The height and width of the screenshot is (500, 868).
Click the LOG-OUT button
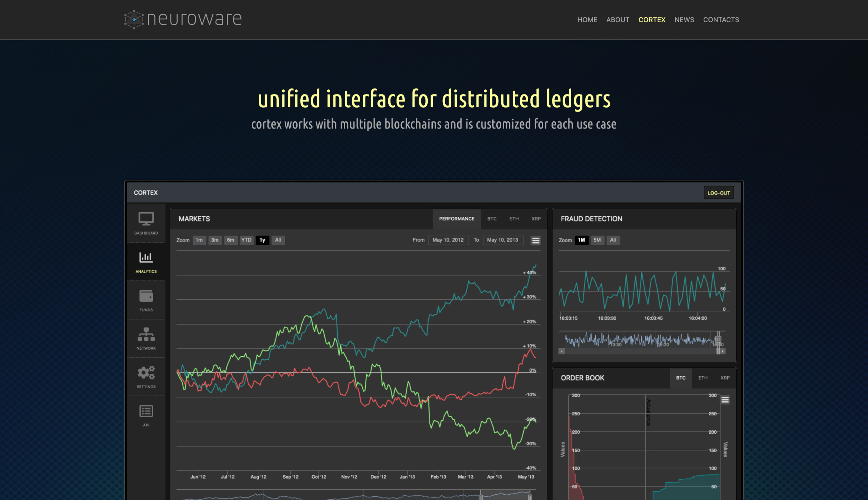pos(718,193)
